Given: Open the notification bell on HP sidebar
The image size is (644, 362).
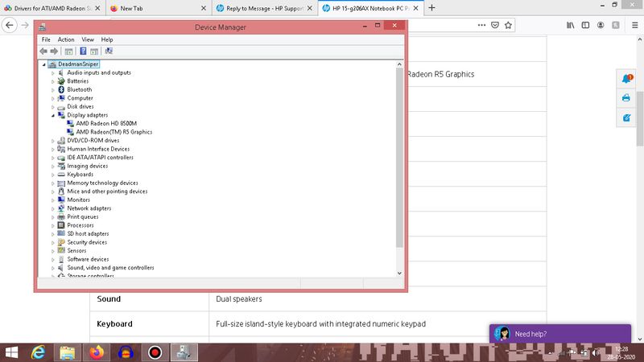Looking at the screenshot, I should [x=627, y=78].
